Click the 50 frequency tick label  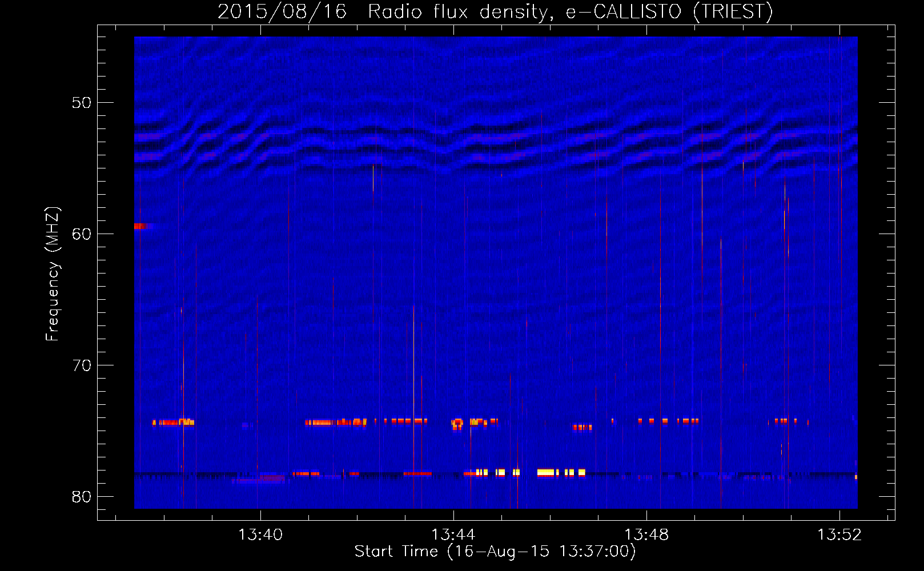click(82, 103)
